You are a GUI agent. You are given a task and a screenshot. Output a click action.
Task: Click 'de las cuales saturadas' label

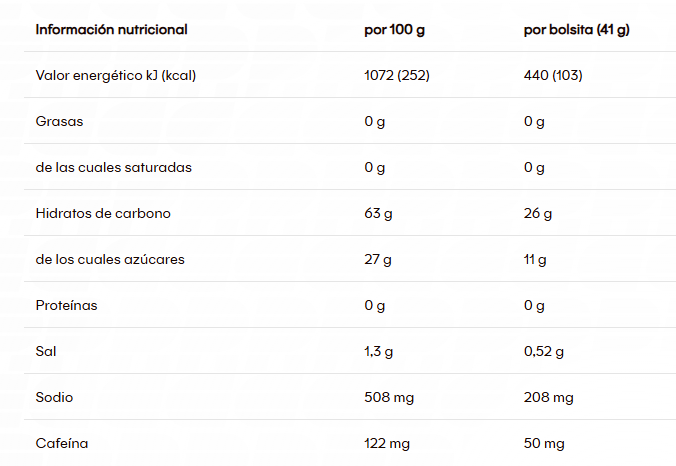[x=113, y=168]
